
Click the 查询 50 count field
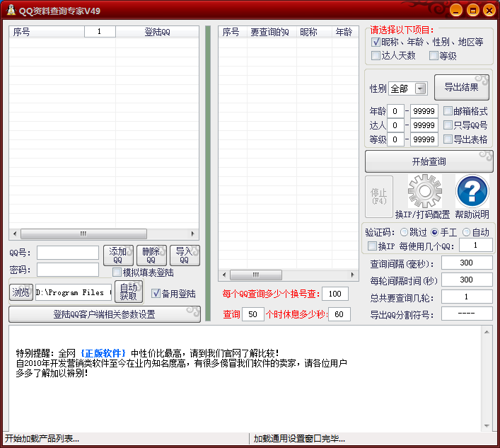pyautogui.click(x=253, y=314)
